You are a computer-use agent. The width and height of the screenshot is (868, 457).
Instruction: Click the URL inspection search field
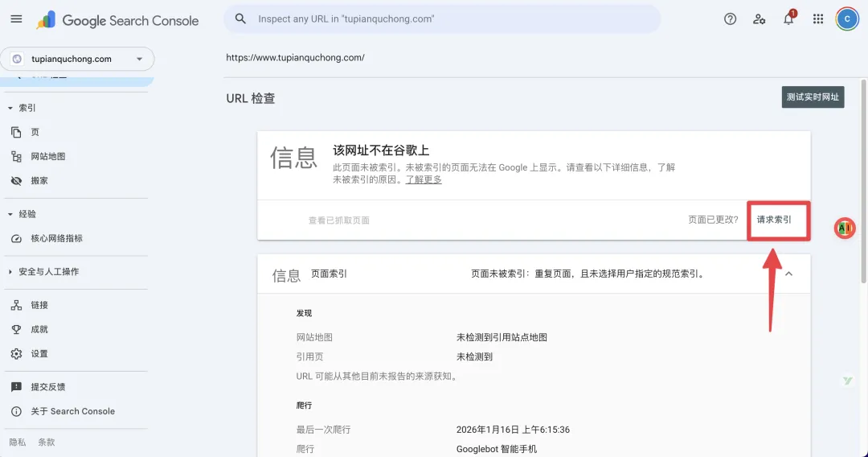450,19
